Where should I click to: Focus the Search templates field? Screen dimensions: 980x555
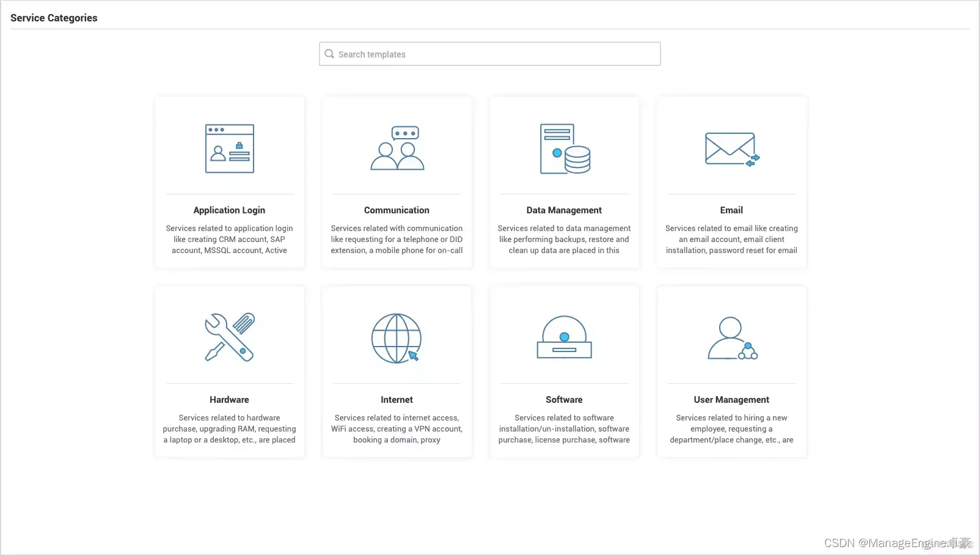point(490,54)
